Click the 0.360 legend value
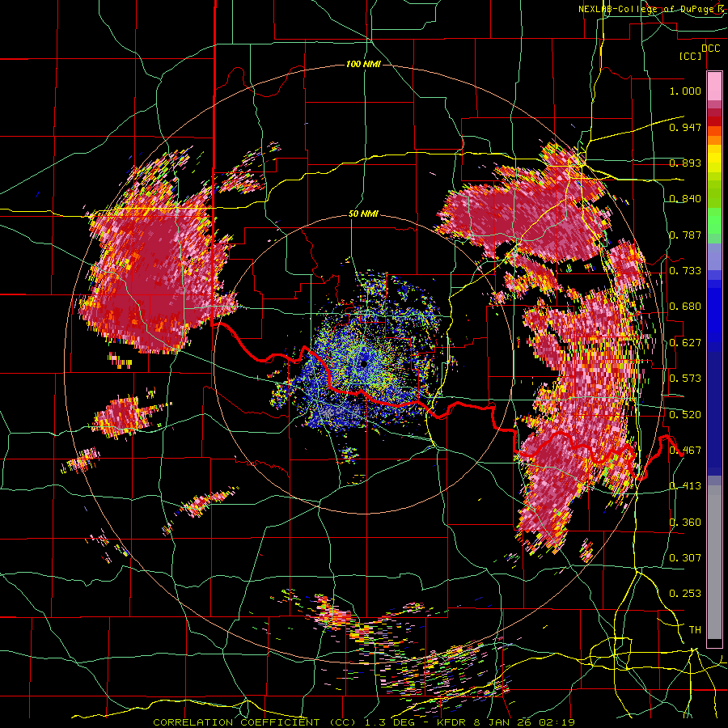Viewport: 728px width, 728px height. (685, 523)
